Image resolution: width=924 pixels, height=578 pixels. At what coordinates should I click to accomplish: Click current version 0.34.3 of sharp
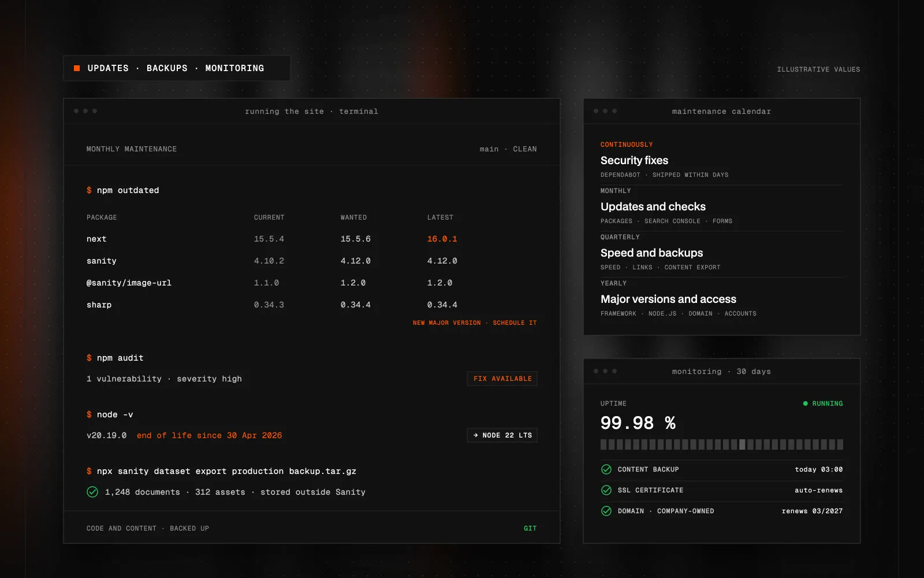[x=269, y=305]
